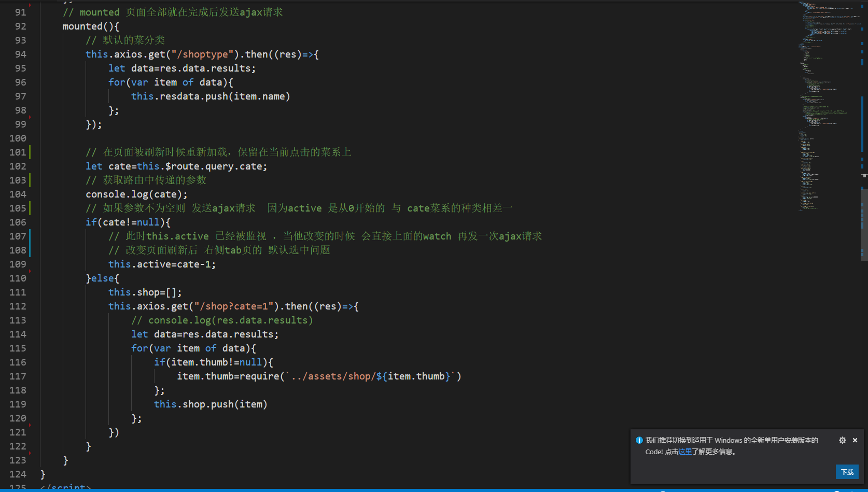This screenshot has width=868, height=492.
Task: Click 'let data=res.data.results;' on line 95
Action: tap(182, 68)
